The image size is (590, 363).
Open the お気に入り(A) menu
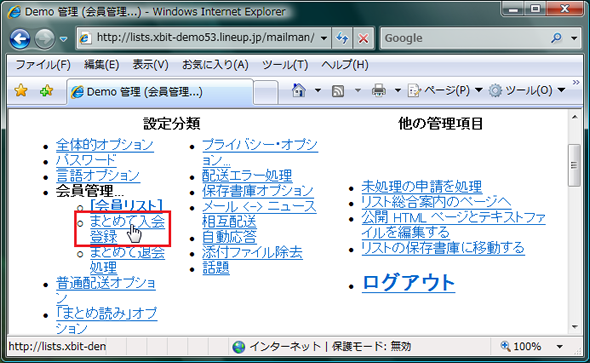pos(215,65)
